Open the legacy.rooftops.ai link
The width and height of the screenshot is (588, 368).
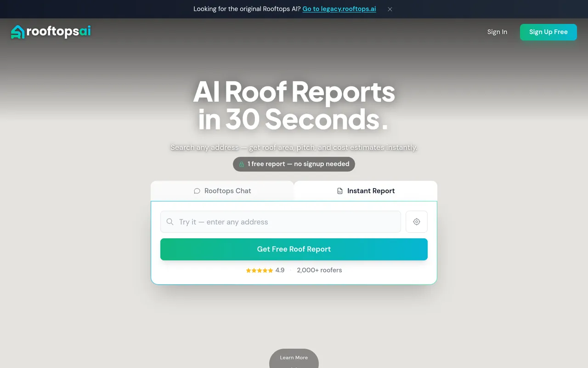pos(339,9)
